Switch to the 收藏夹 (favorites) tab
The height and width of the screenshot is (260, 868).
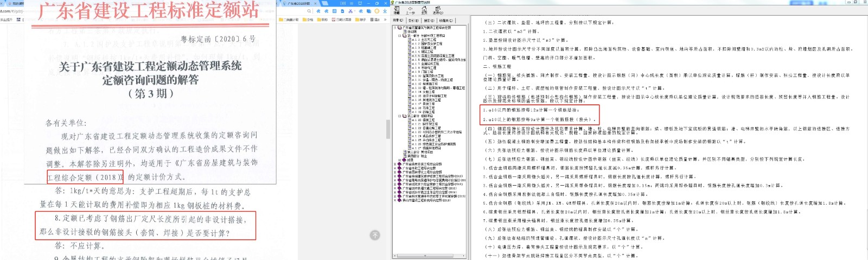(x=446, y=21)
